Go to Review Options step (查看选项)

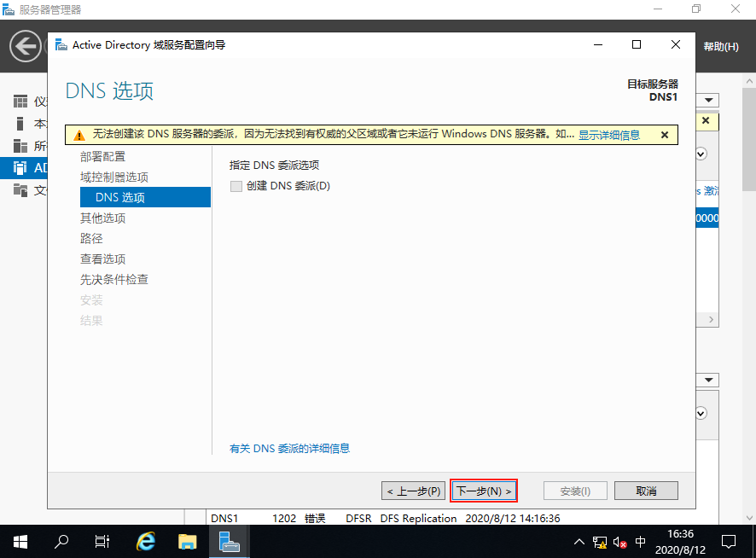click(x=102, y=259)
